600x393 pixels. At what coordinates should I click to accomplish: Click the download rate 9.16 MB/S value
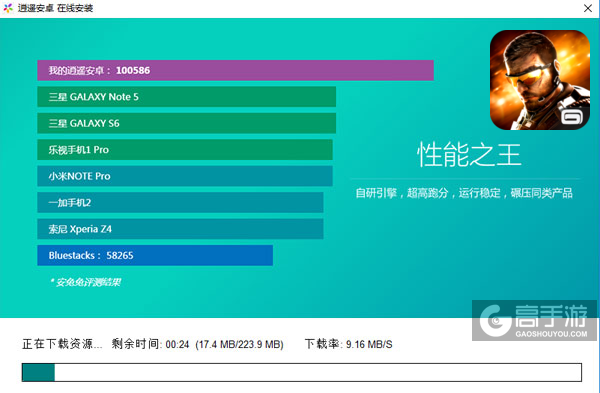369,345
